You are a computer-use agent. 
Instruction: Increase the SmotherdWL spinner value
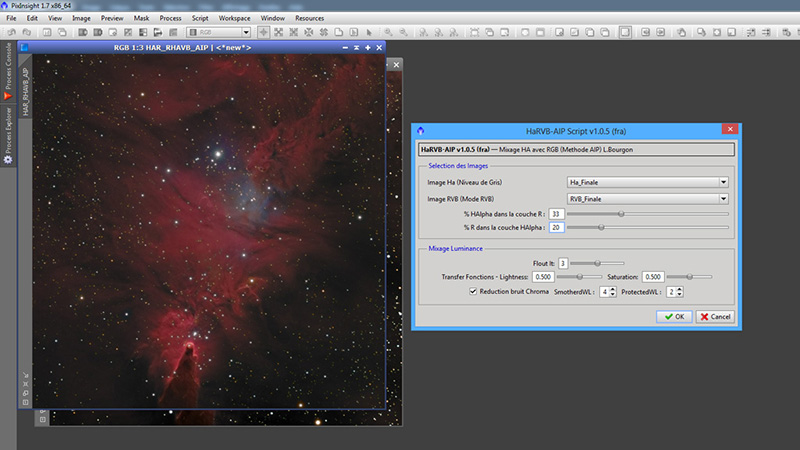[x=611, y=288]
